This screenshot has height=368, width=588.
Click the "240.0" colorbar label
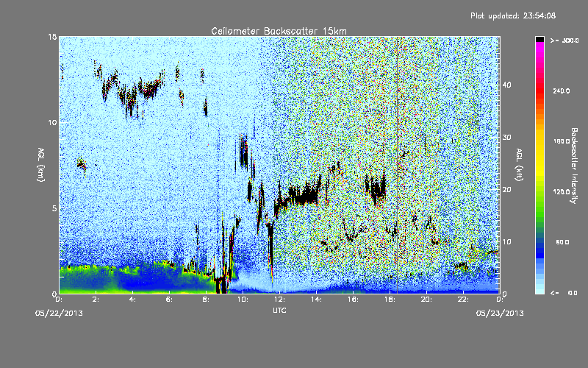[x=562, y=91]
